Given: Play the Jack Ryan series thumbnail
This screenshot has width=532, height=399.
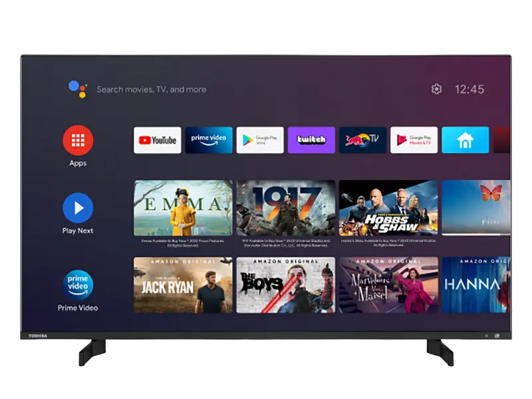Looking at the screenshot, I should tap(183, 285).
